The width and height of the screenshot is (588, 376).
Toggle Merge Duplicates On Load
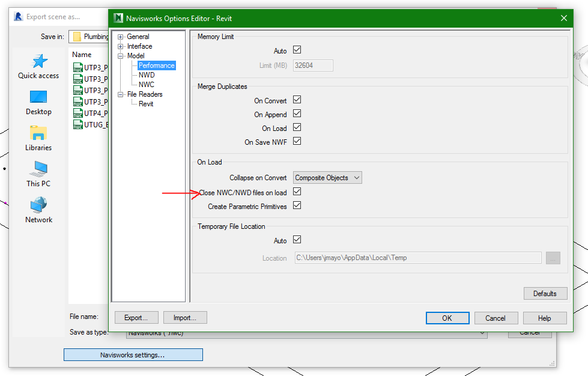pyautogui.click(x=297, y=127)
